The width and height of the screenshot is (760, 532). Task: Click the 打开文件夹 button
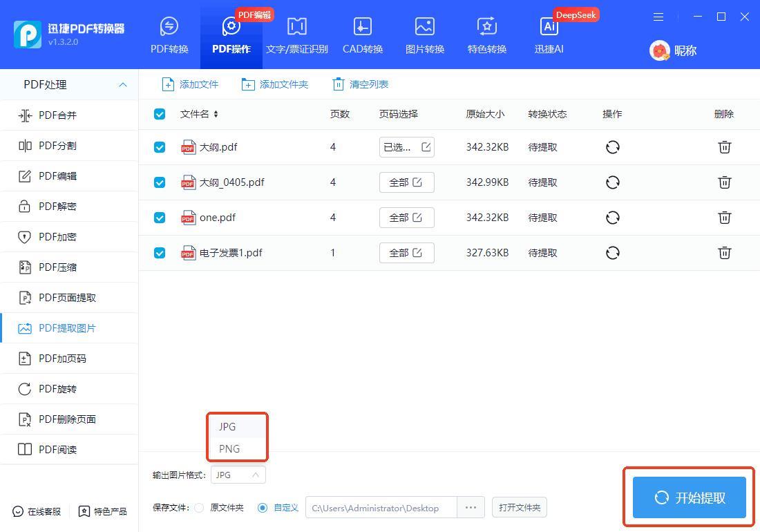pos(520,508)
